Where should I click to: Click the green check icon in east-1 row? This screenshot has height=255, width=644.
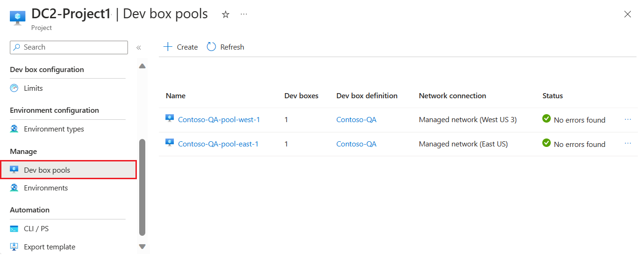pyautogui.click(x=547, y=143)
